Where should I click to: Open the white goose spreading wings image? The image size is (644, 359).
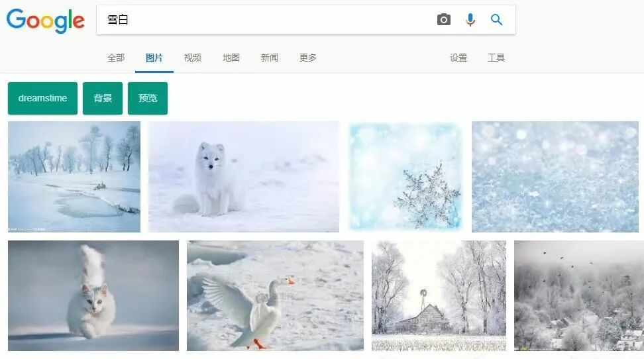(x=275, y=295)
